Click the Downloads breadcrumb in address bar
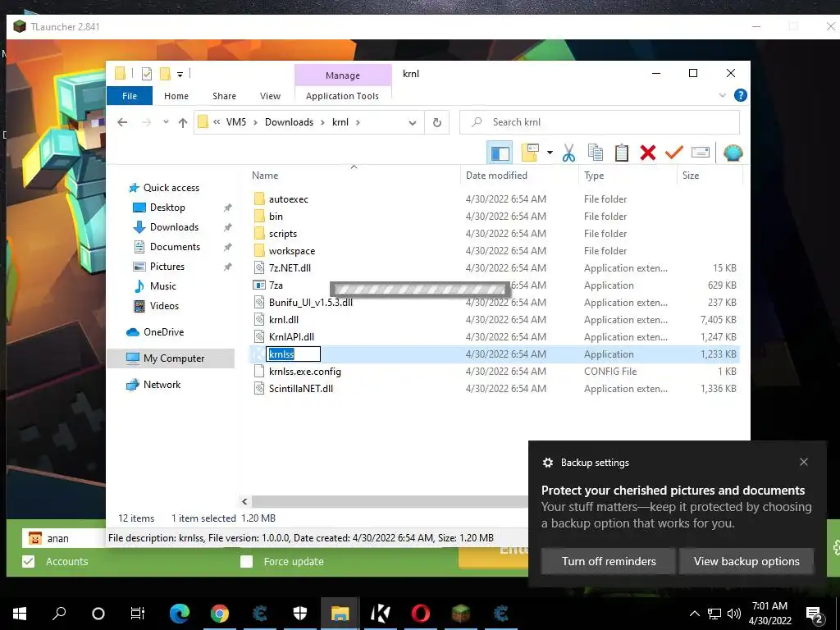The image size is (840, 630). coord(289,122)
